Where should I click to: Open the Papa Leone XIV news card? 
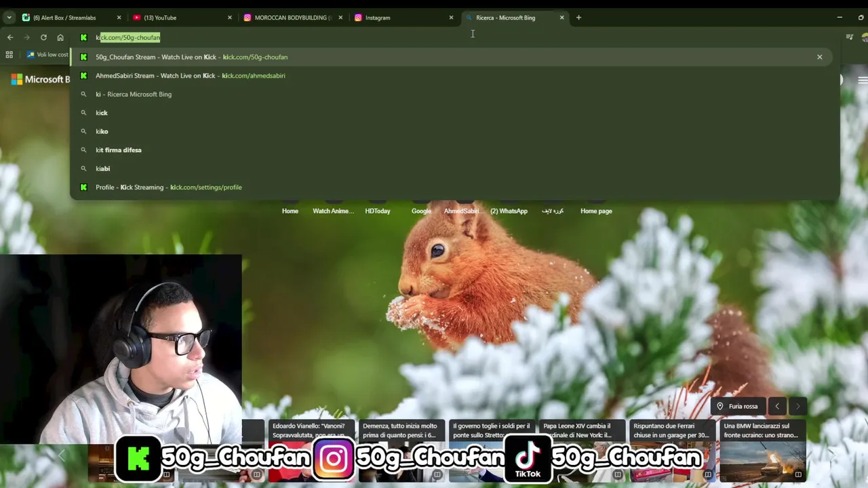[x=582, y=451]
